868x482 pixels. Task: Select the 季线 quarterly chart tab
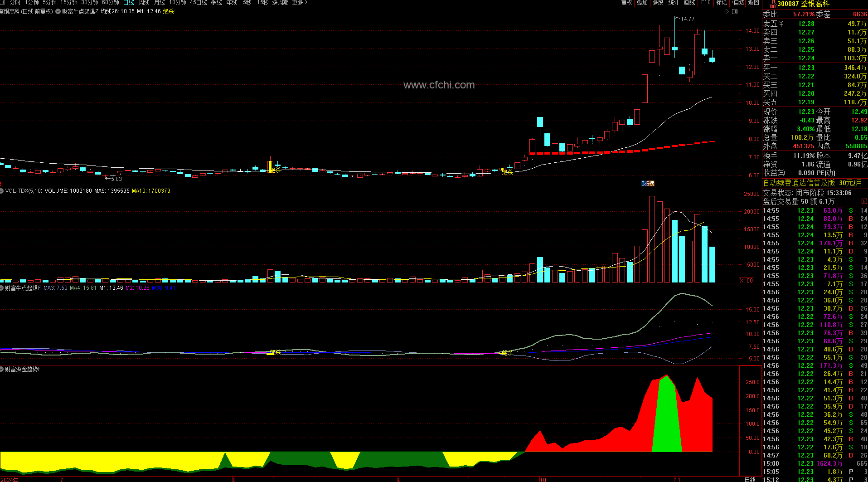[217, 3]
